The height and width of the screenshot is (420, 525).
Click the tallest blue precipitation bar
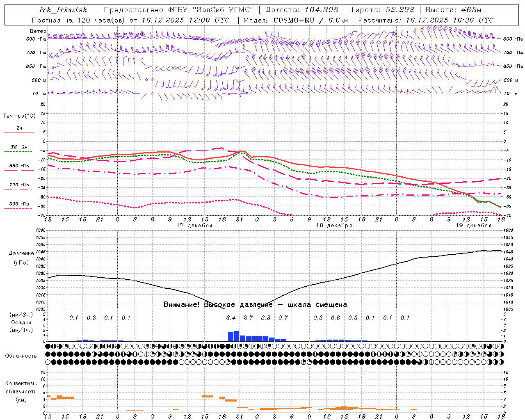tap(237, 336)
